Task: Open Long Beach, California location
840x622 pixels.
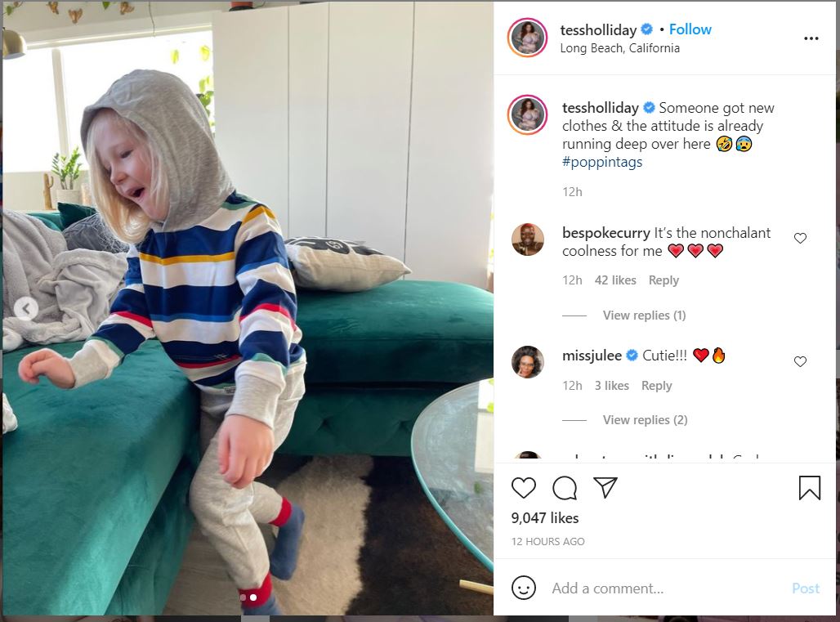Action: click(x=620, y=48)
